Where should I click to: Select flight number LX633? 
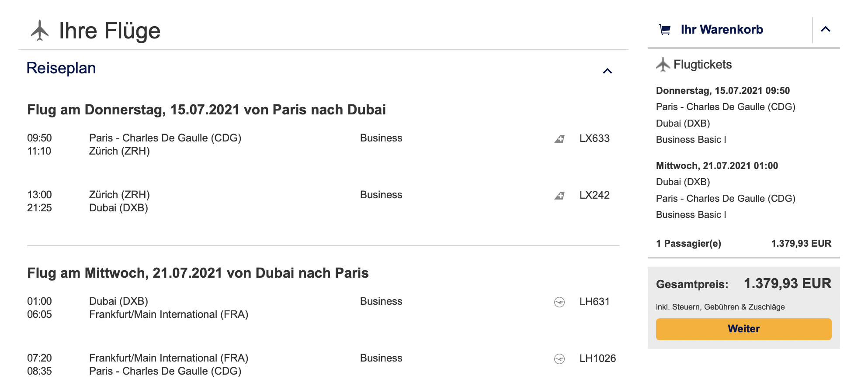(594, 138)
